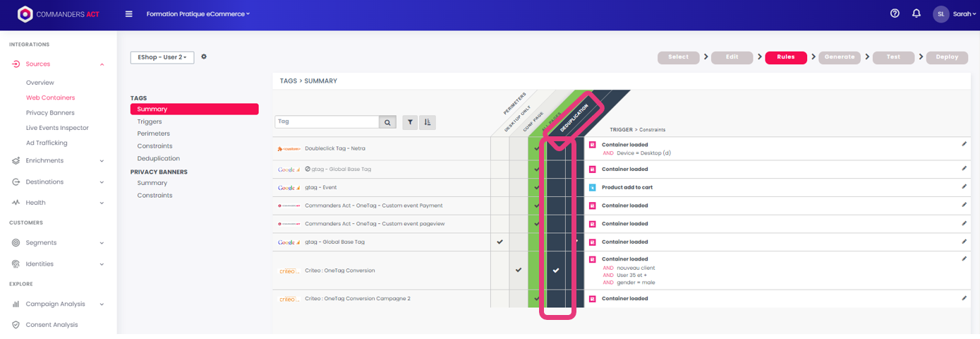Toggle Desktop Only check for Criteo OneTag Conversion
This screenshot has width=980, height=339.
[519, 270]
